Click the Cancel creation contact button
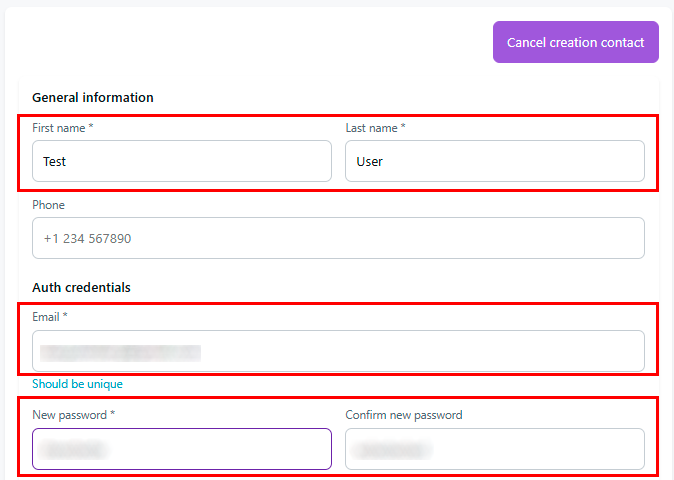 pos(575,43)
